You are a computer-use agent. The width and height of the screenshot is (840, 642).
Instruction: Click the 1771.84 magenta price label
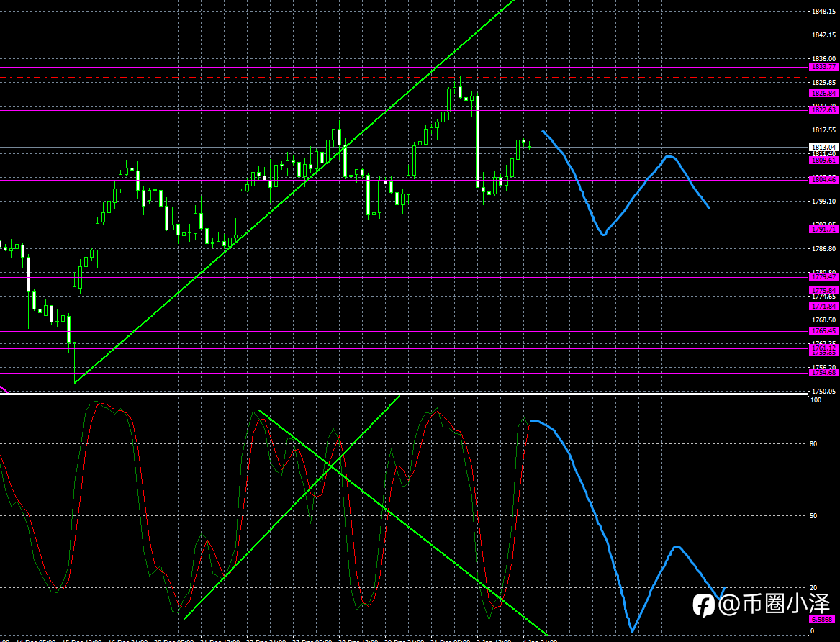[x=823, y=307]
